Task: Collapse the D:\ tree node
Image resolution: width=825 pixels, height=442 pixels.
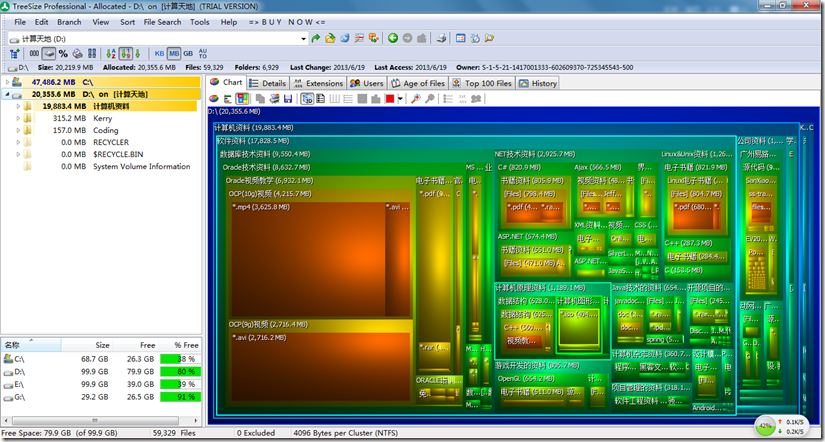Action: [x=7, y=94]
